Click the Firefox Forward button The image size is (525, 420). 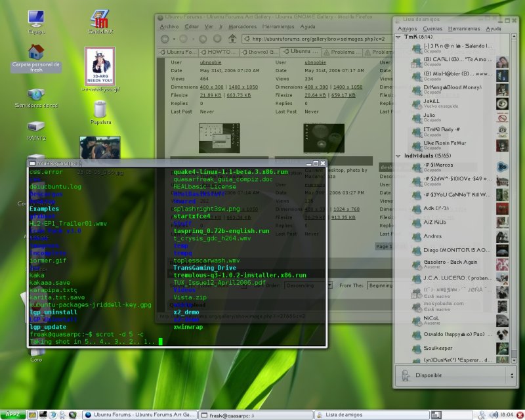coord(183,39)
